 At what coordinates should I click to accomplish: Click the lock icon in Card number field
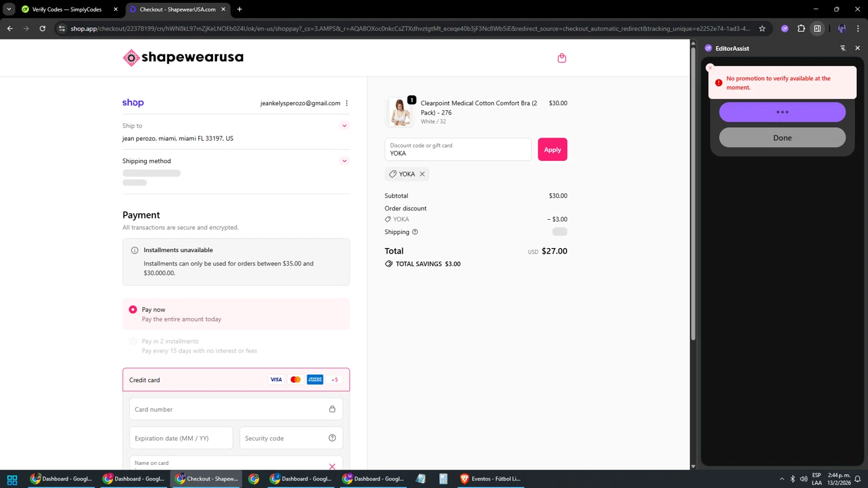pos(332,409)
